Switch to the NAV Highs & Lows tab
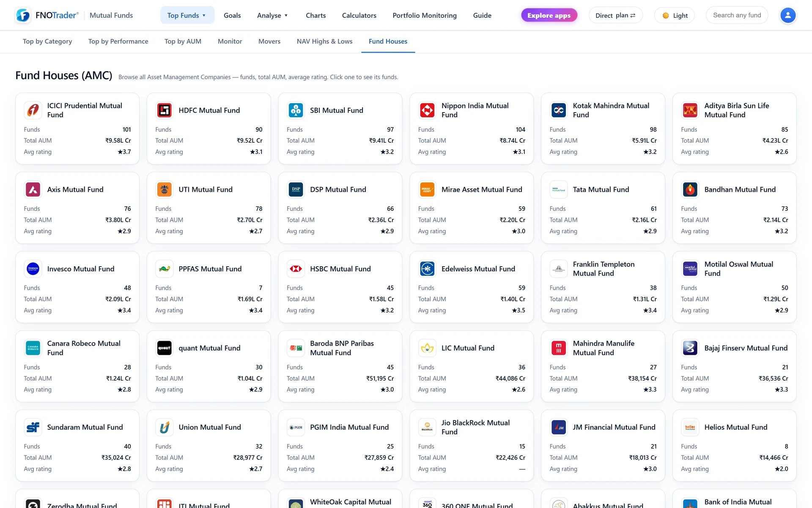The width and height of the screenshot is (812, 508). (x=324, y=41)
